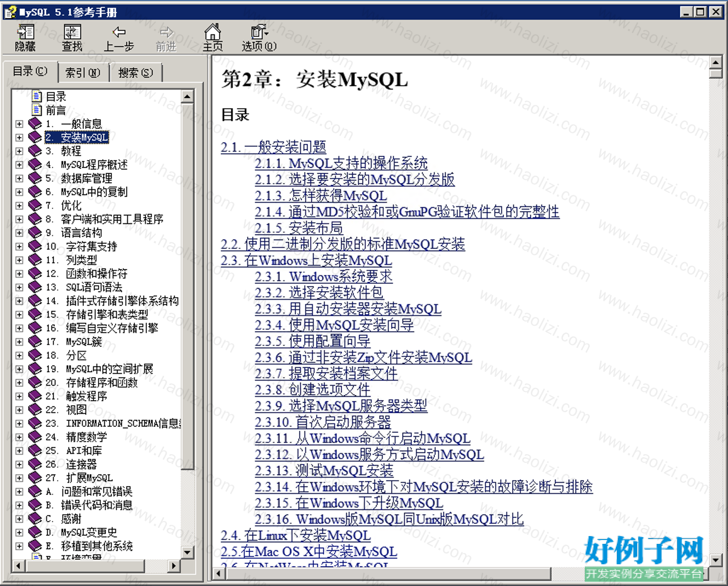Expand the B. 错误代码和消息 node
Image resolution: width=728 pixels, height=586 pixels.
[19, 506]
